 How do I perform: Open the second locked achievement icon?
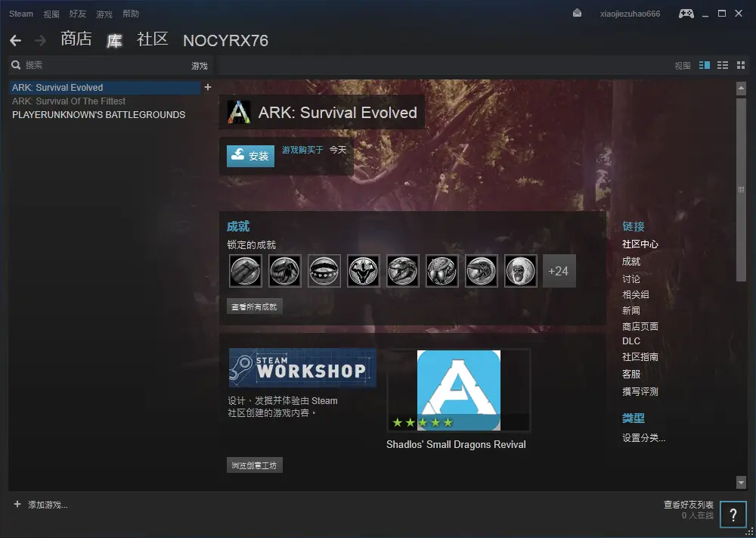point(285,271)
